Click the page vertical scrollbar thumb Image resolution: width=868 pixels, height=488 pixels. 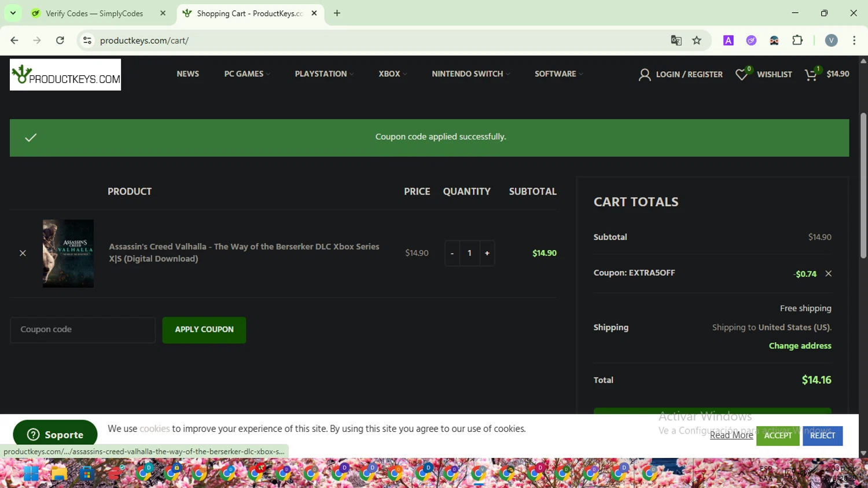click(x=863, y=185)
